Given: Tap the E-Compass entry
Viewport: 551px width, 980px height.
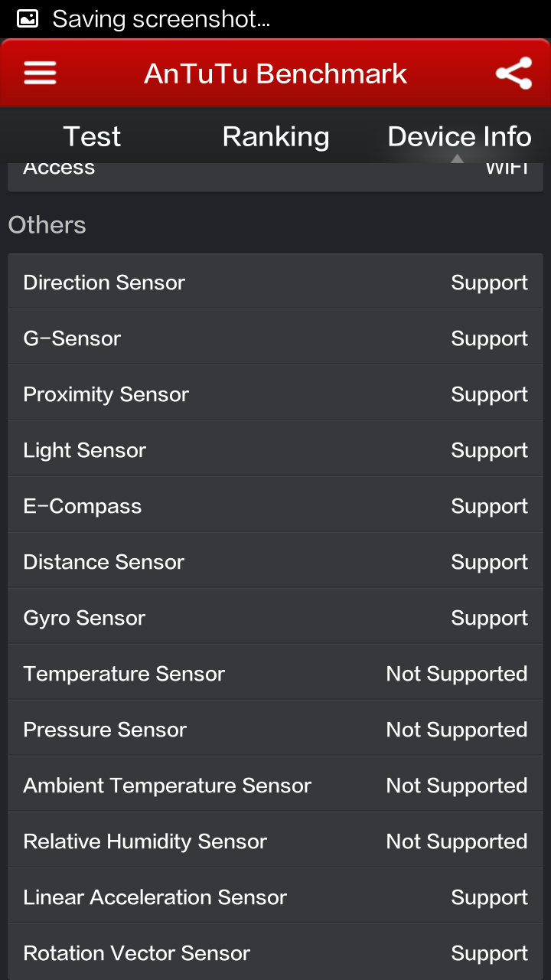Looking at the screenshot, I should 275,505.
